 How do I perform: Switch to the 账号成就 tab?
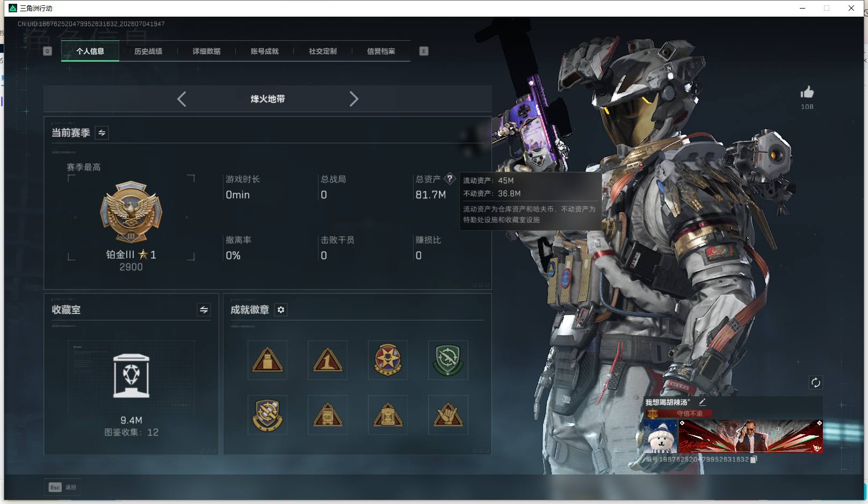[x=265, y=51]
